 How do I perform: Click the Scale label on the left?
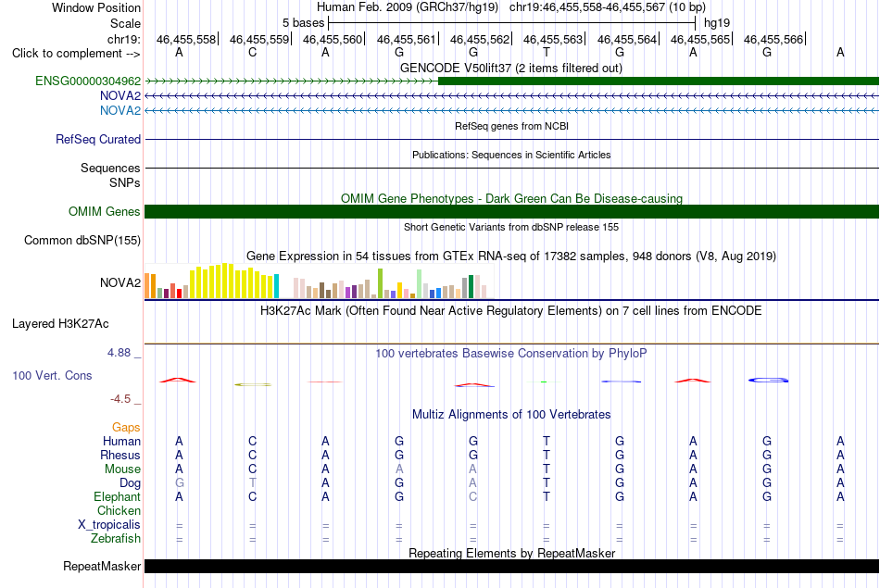125,23
